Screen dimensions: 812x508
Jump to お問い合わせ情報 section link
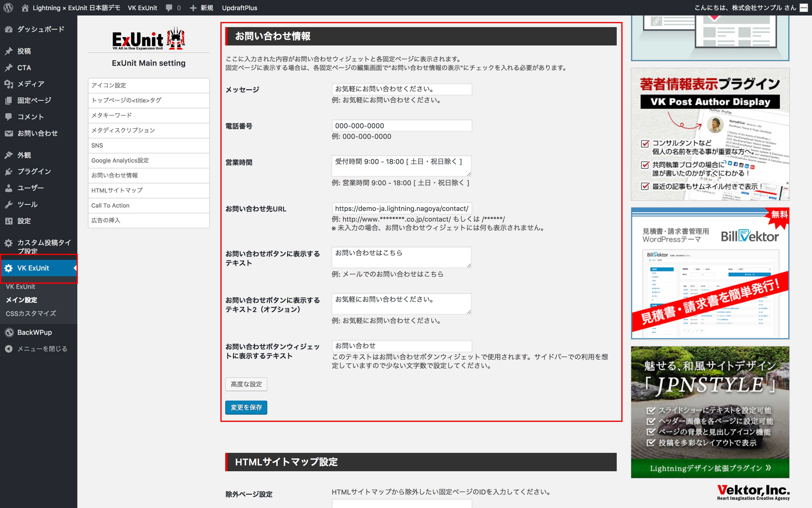[x=149, y=175]
